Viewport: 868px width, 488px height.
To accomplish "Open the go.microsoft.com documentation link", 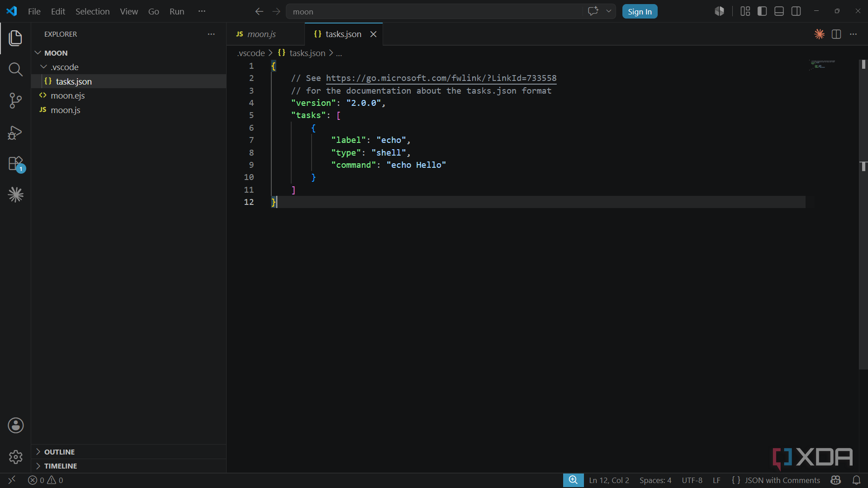I will click(x=441, y=78).
